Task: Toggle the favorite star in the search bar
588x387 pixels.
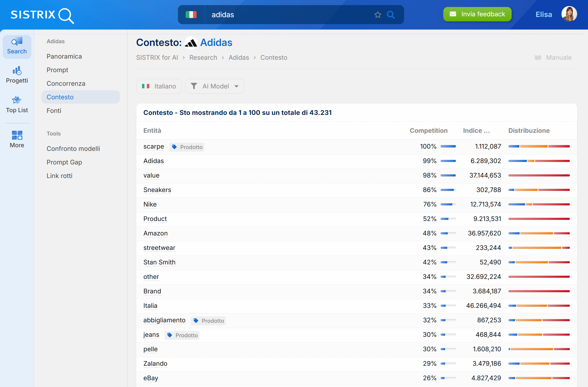Action: (377, 14)
